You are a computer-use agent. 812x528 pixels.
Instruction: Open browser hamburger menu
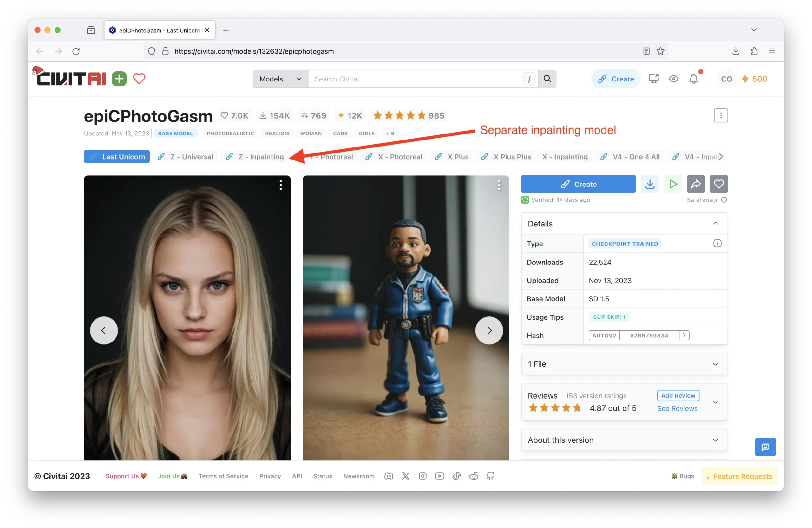coord(772,51)
